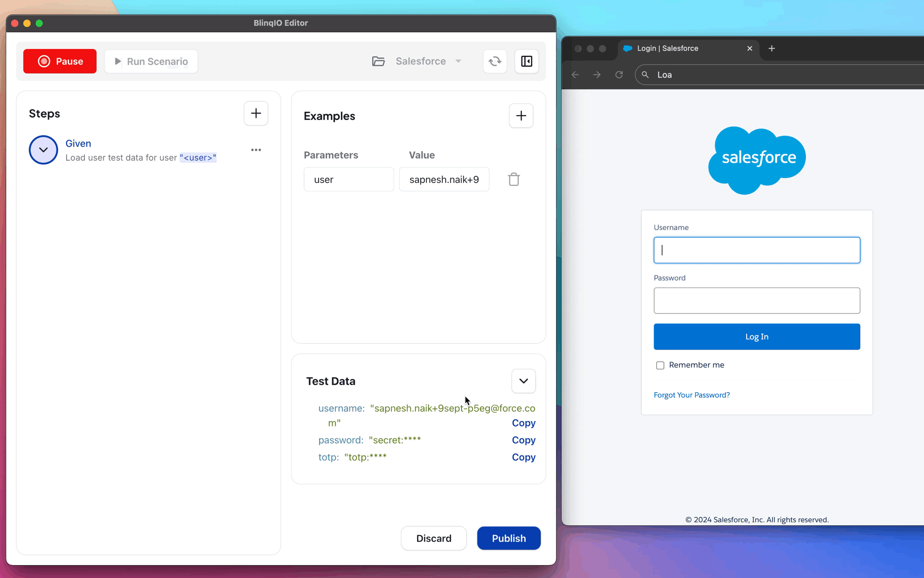924x578 pixels.
Task: Click Run Scenario button
Action: pos(151,61)
